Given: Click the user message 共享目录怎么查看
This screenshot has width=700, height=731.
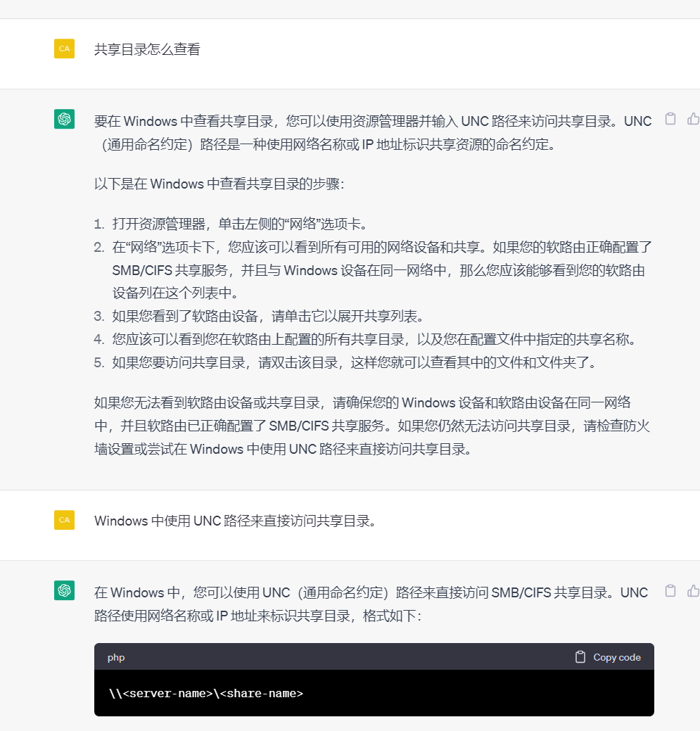Looking at the screenshot, I should coord(147,49).
